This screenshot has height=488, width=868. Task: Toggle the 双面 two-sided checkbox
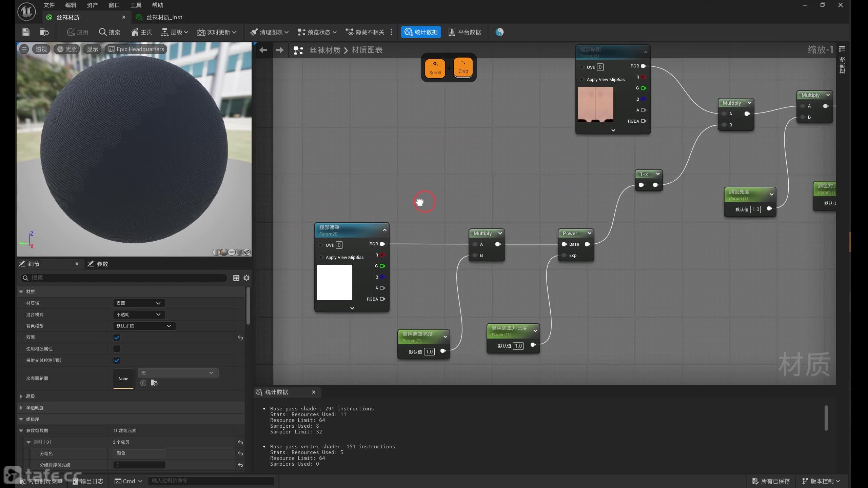pos(117,338)
